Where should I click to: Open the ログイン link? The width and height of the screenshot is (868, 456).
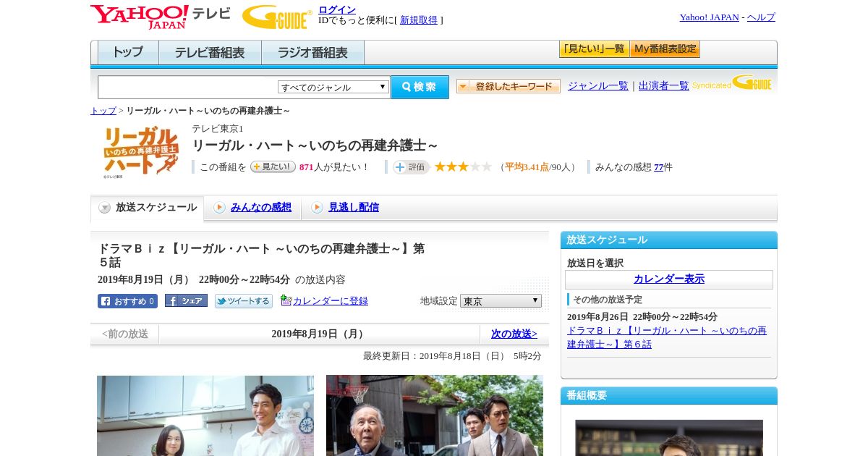(x=337, y=9)
